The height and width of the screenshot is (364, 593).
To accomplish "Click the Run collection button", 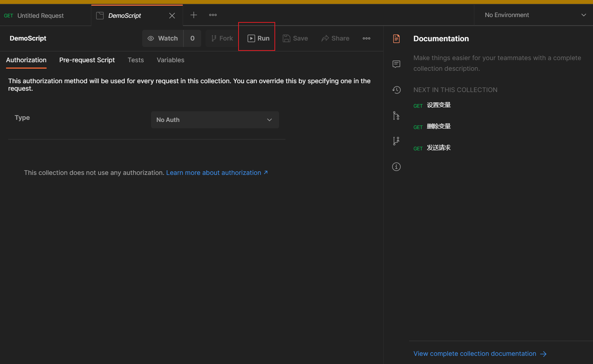I will pyautogui.click(x=258, y=38).
